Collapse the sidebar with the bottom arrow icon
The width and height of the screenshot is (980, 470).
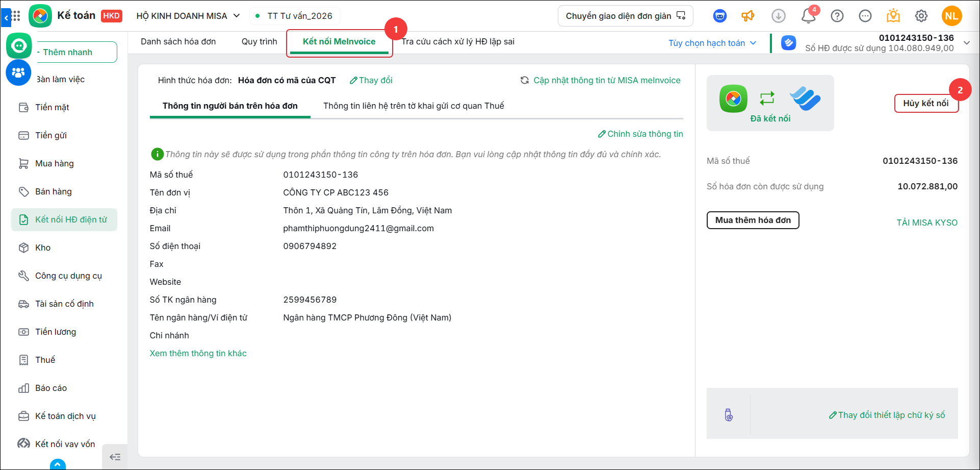click(115, 457)
